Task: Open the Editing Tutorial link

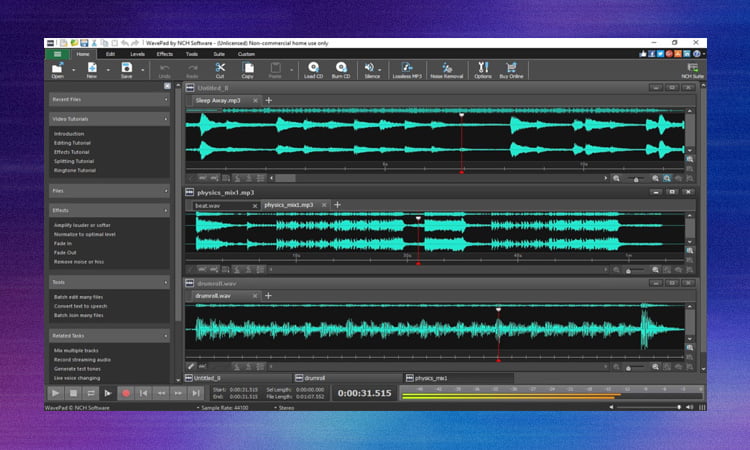Action: pos(74,143)
